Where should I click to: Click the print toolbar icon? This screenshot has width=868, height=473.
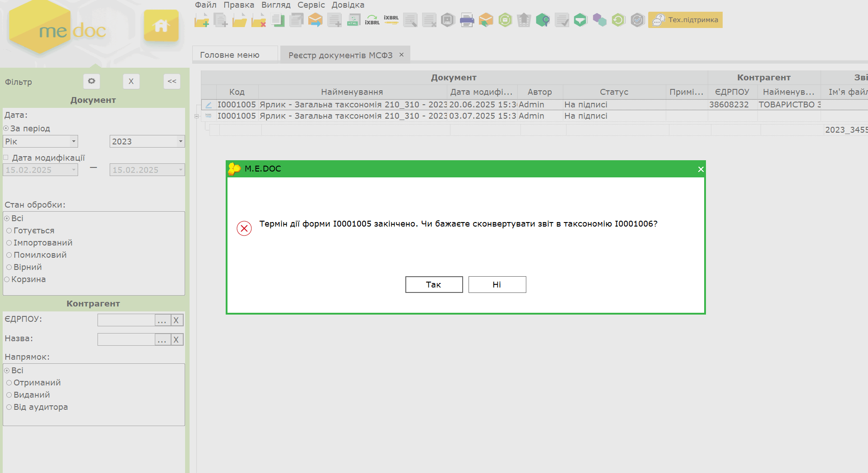point(467,20)
